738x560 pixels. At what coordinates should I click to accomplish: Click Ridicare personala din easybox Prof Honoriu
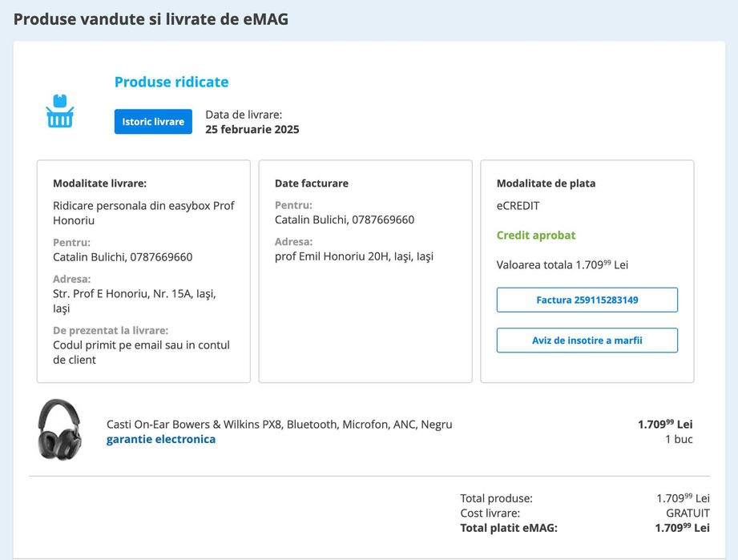[x=143, y=213]
